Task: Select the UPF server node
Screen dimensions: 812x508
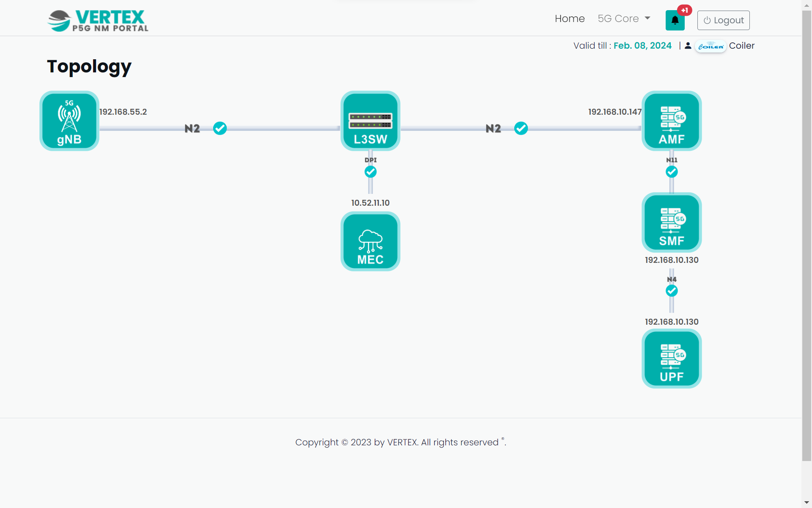Action: 671,359
